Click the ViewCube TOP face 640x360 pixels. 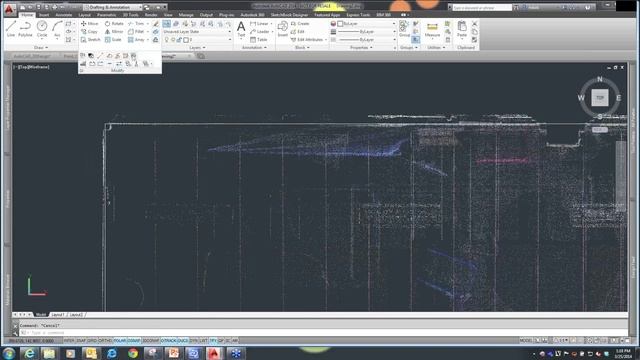[600, 98]
